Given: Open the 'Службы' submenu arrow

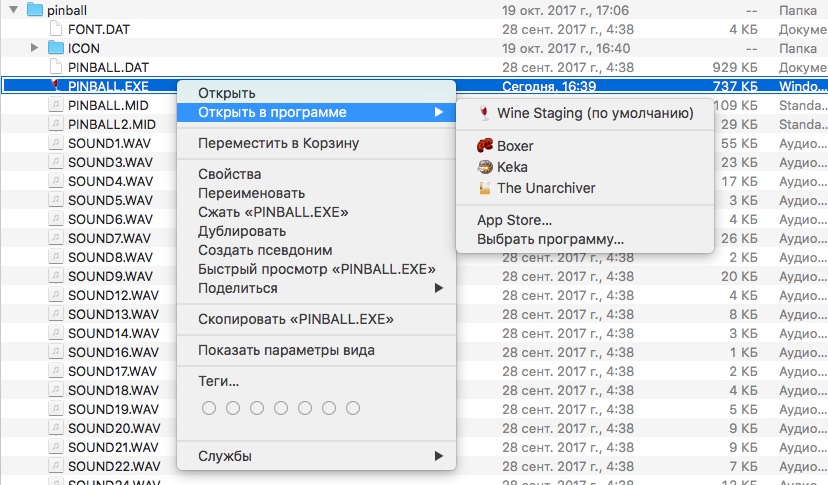Looking at the screenshot, I should tap(438, 456).
